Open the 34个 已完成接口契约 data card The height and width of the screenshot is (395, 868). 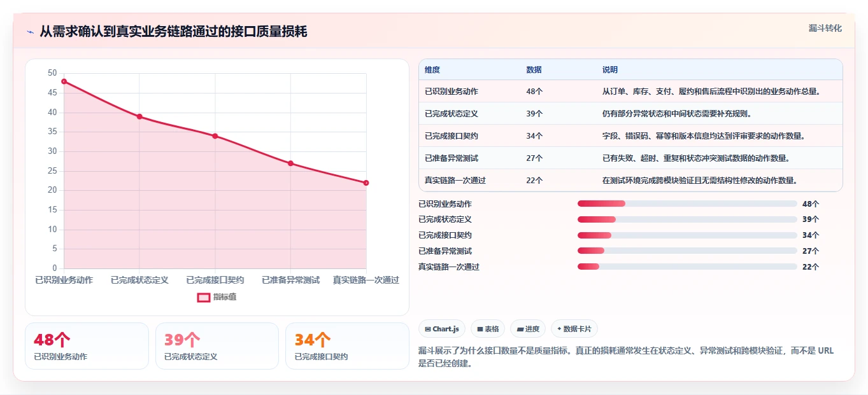click(x=347, y=346)
